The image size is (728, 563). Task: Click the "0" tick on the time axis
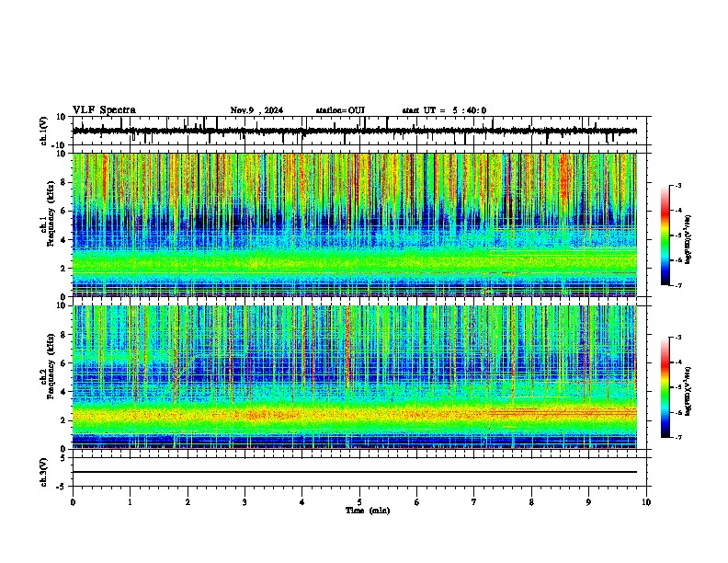[73, 502]
